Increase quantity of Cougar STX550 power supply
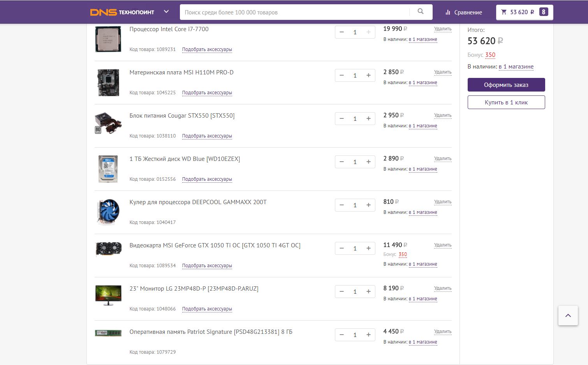Screen dimensions: 588x365 point(368,119)
